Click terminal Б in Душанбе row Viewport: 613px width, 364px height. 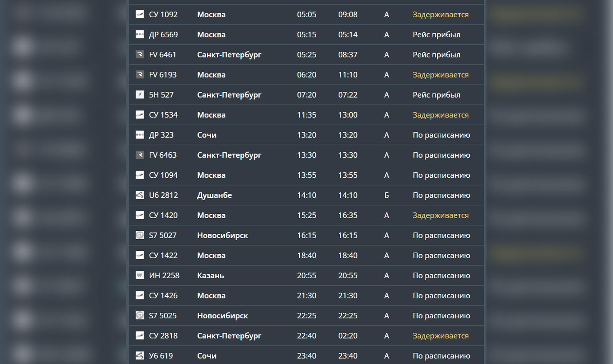point(386,195)
